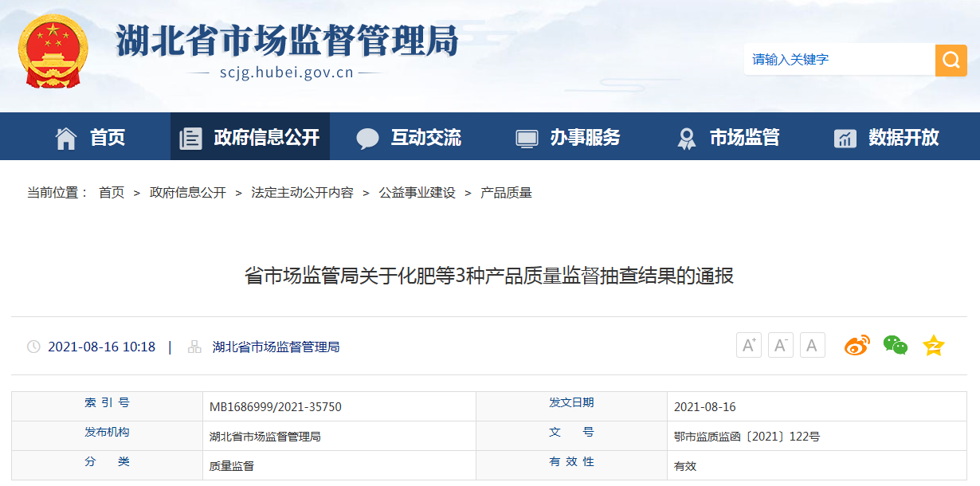Click the national emblem logo
Viewport: 980px width, 486px height.
click(53, 51)
